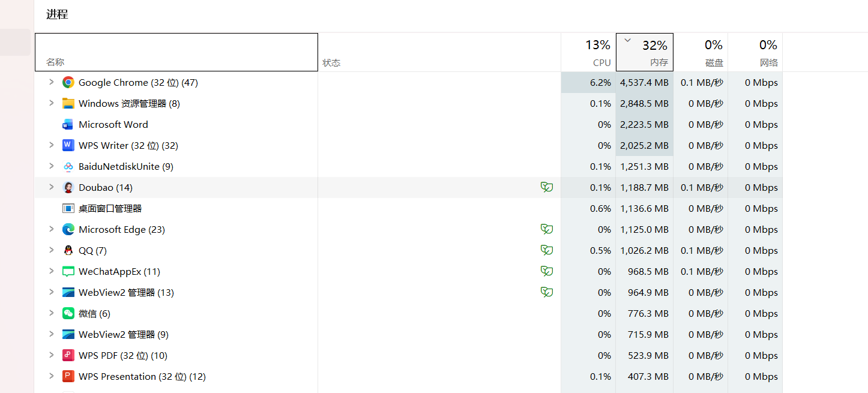Screen dimensions: 868x393
Task: Expand the Windows 资源管理器 process group
Action: pyautogui.click(x=52, y=103)
